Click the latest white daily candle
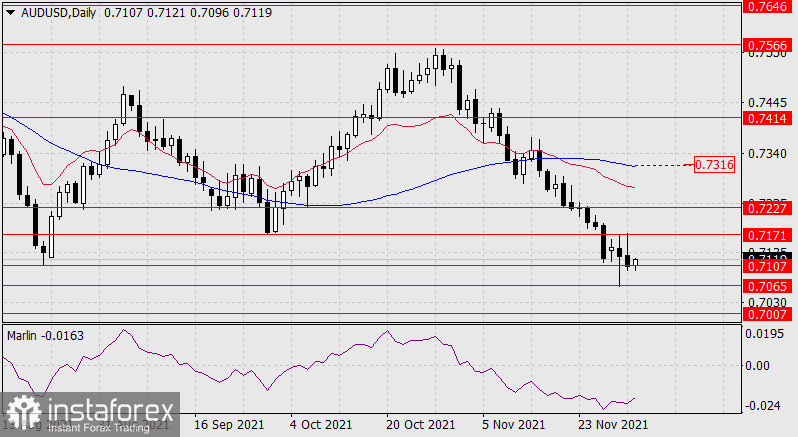 [x=635, y=263]
